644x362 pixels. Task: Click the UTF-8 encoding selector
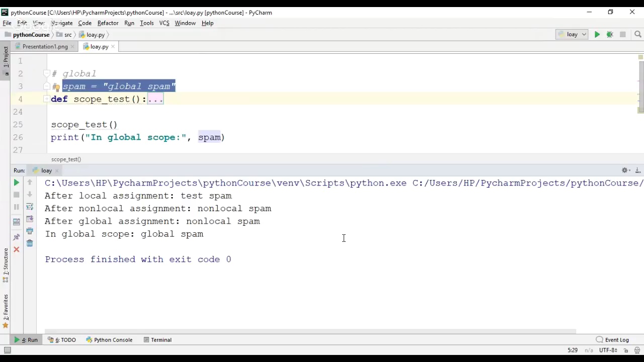[608, 350]
